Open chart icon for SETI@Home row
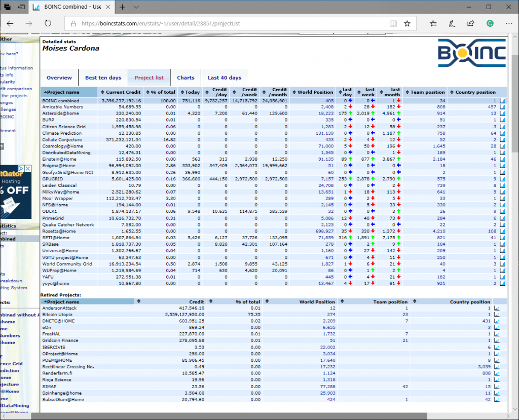 [x=502, y=238]
